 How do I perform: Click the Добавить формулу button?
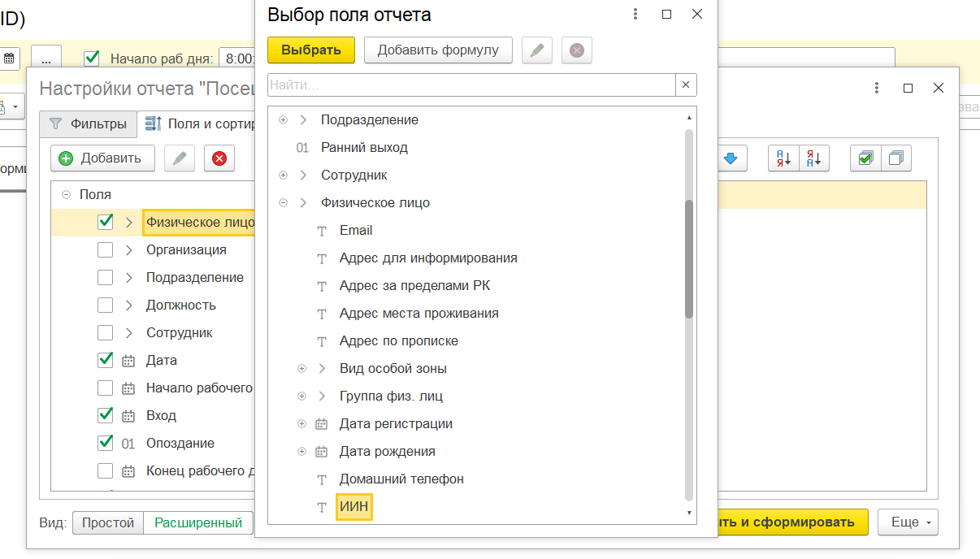pos(438,50)
